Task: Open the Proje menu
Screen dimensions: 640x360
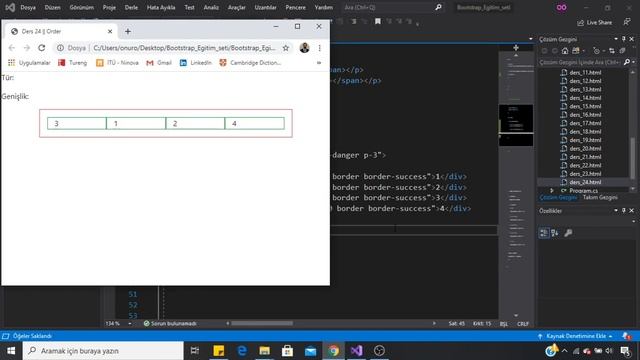Action: (x=109, y=7)
